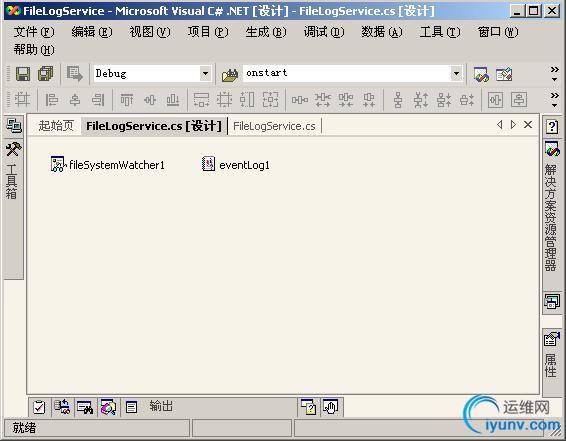Open the 窗口(W) menu
Image resolution: width=566 pixels, height=441 pixels.
pos(498,32)
